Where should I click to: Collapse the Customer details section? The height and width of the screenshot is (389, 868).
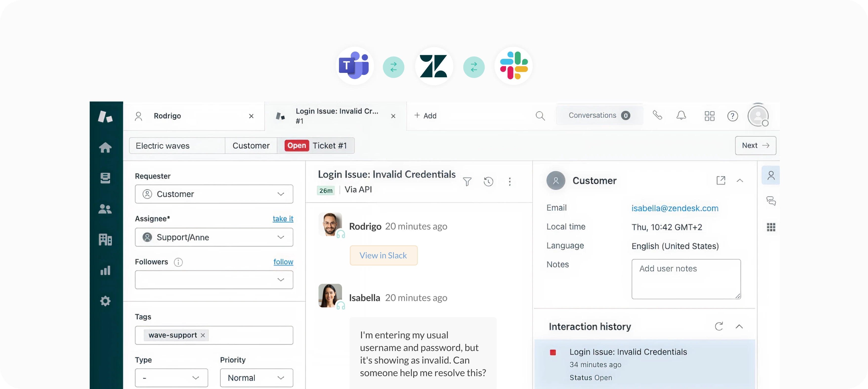point(740,181)
